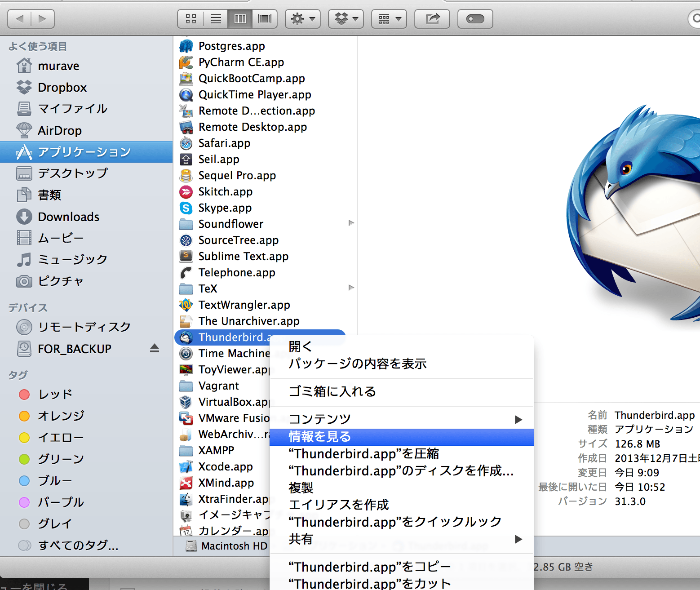Select the PyCharm CE.app icon
The height and width of the screenshot is (590, 700).
(x=186, y=62)
